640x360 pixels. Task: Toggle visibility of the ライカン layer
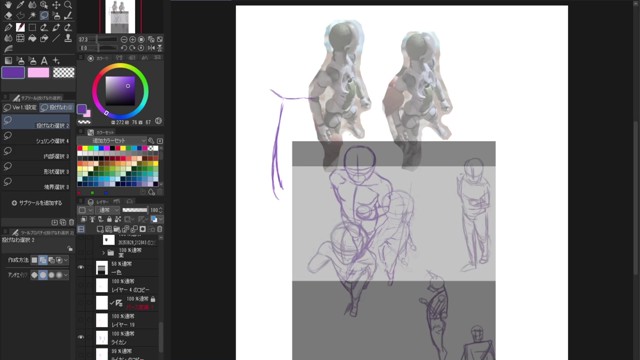(81, 338)
